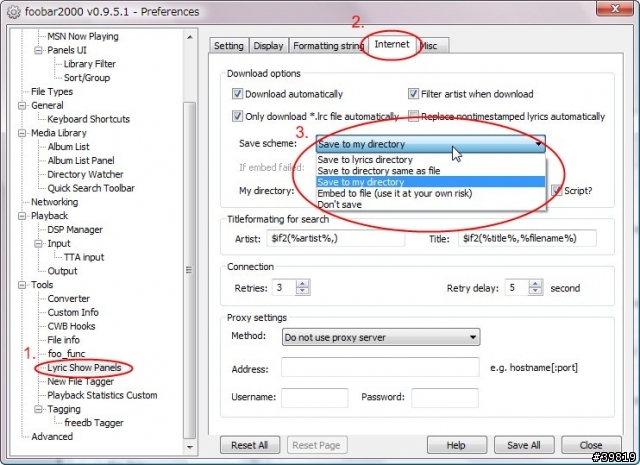Collapse the General tree node
The height and width of the screenshot is (465, 640).
pyautogui.click(x=22, y=105)
